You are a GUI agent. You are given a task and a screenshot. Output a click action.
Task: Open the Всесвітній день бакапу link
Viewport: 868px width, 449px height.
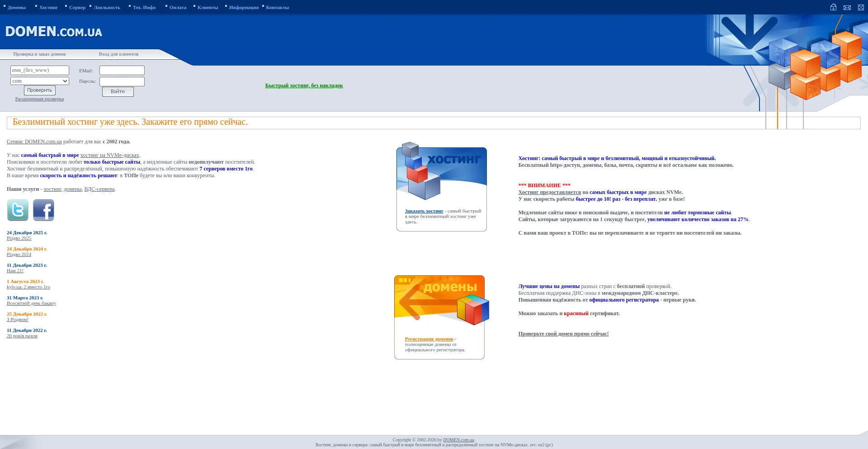tap(31, 303)
